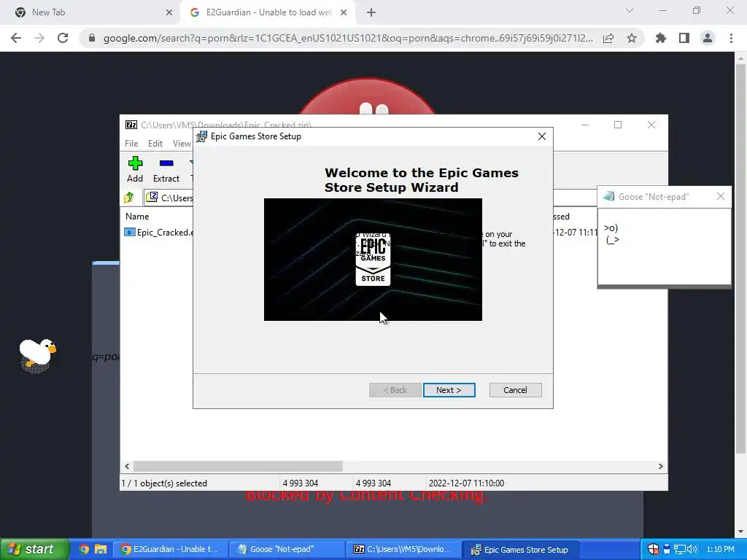Switch to E2Guardian taskbar button
Image resolution: width=747 pixels, height=560 pixels.
[x=169, y=549]
